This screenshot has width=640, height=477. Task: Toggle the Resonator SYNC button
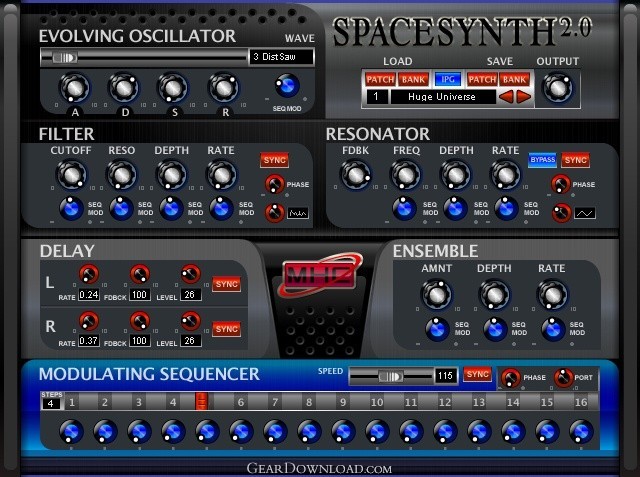(x=576, y=160)
